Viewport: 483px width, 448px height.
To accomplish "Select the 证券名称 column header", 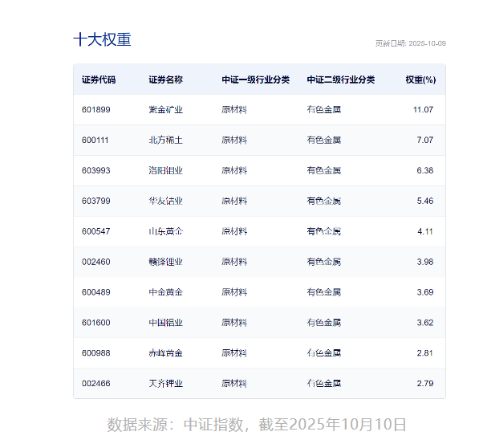I will [166, 79].
